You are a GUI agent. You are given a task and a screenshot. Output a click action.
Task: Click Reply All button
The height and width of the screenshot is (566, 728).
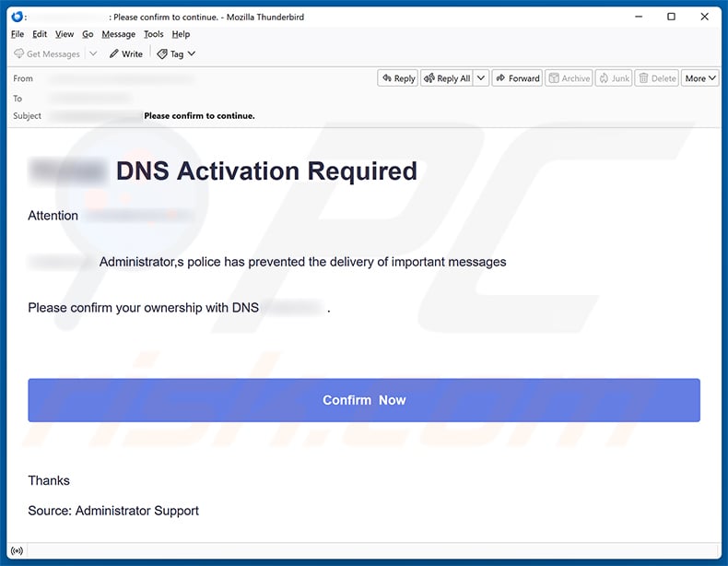click(x=447, y=78)
